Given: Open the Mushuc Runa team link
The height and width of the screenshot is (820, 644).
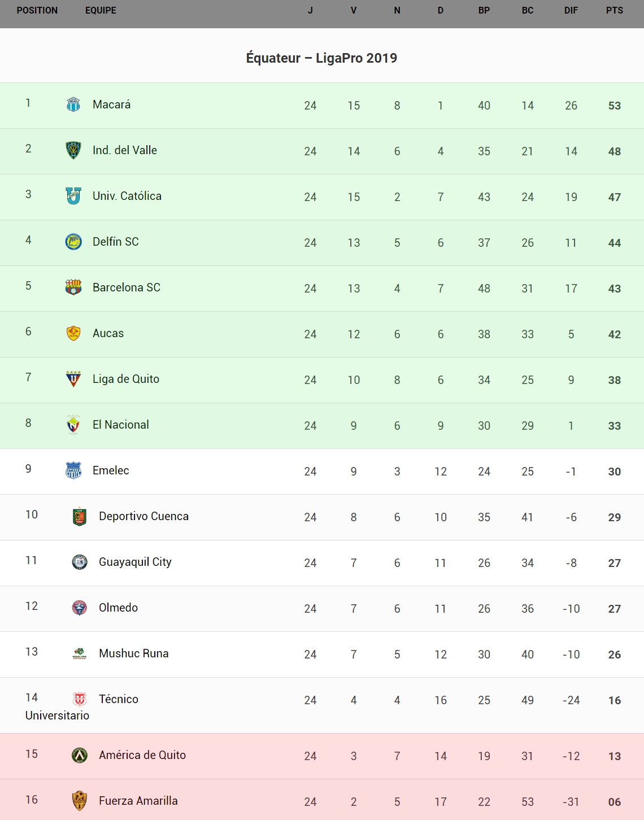Looking at the screenshot, I should click(133, 653).
